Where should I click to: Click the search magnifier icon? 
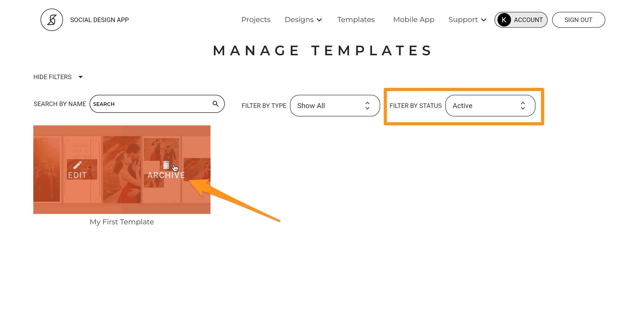point(215,104)
